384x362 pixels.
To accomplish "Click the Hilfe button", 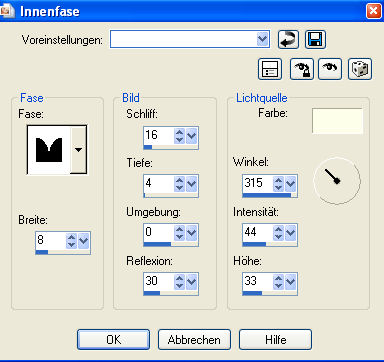I will (276, 340).
